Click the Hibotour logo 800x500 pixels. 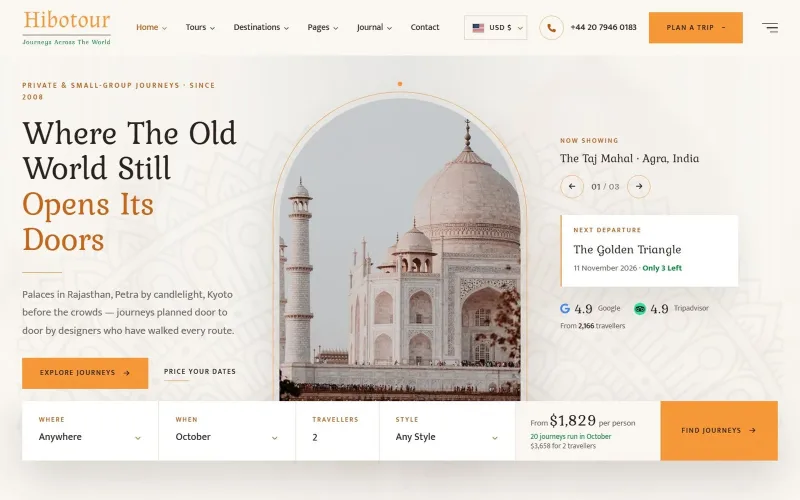tap(66, 28)
